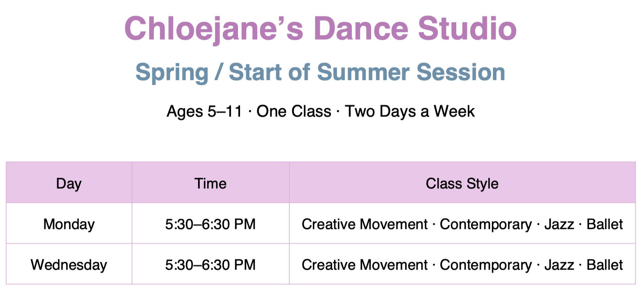Click the Spring / Start of Summer Session subtitle
The image size is (644, 305).
coord(320,72)
